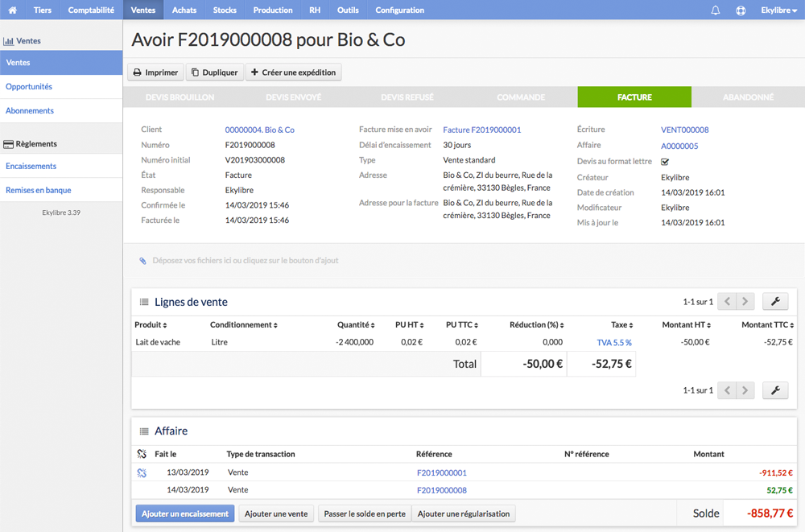Open Remises en banque in sidebar
The height and width of the screenshot is (532, 805).
click(x=39, y=190)
